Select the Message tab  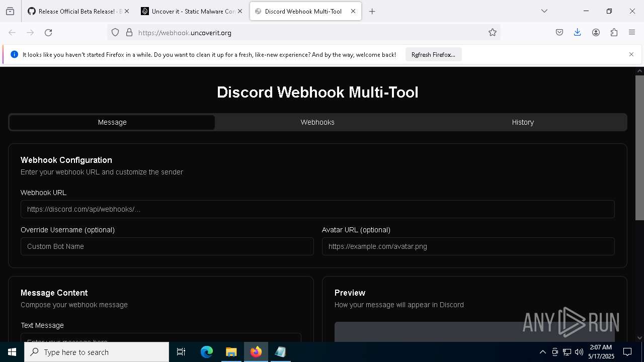112,122
